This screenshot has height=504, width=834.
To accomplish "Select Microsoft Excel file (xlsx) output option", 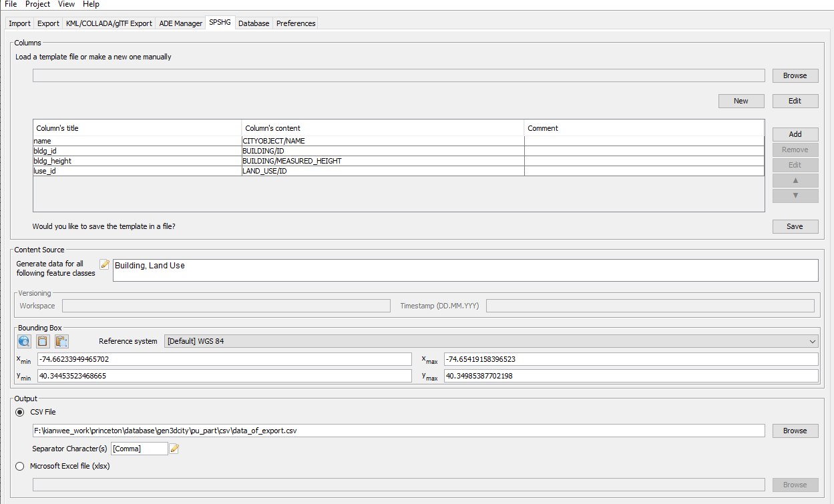I will (20, 466).
